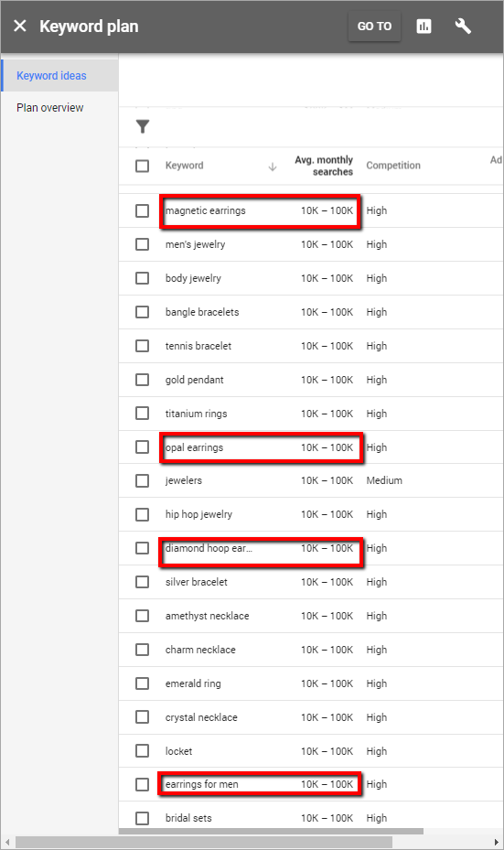
Task: Toggle the select-all header checkbox
Action: click(142, 166)
